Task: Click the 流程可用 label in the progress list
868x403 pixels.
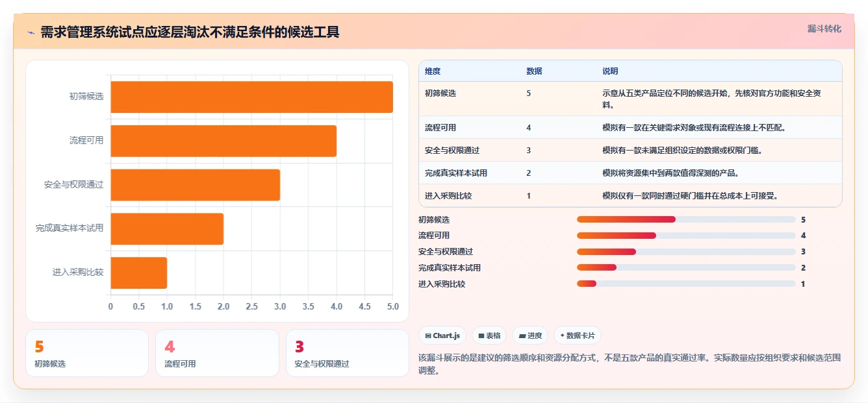Action: 434,236
